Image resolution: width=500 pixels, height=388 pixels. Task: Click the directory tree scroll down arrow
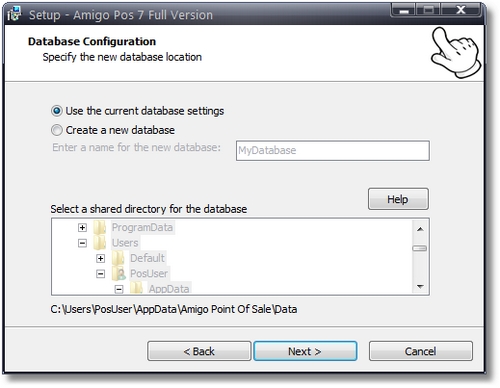[x=420, y=286]
